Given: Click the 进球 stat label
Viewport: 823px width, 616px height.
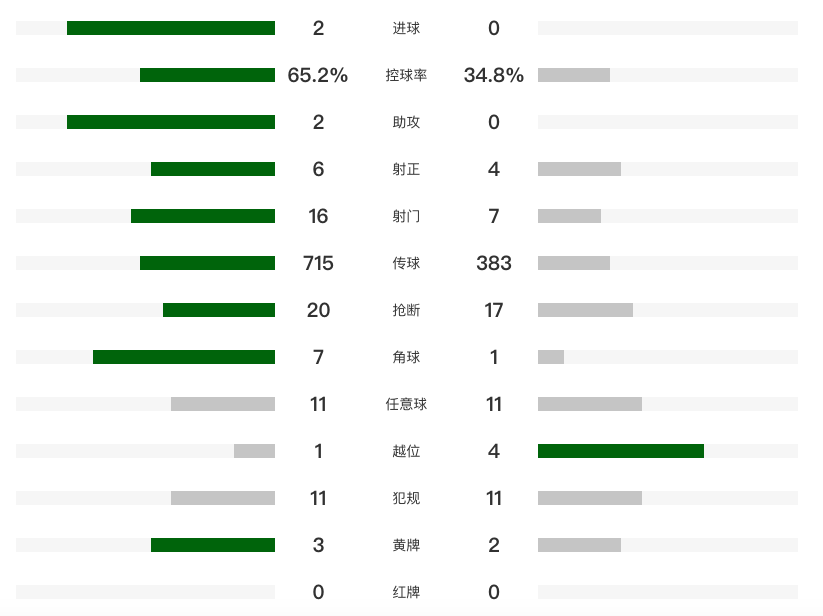Looking at the screenshot, I should point(406,28).
